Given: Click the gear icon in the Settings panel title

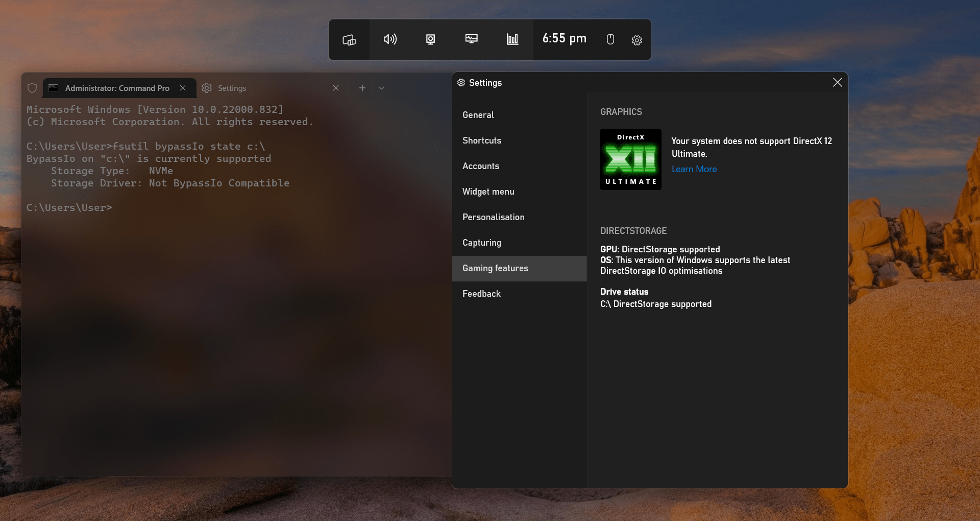Looking at the screenshot, I should [x=461, y=83].
